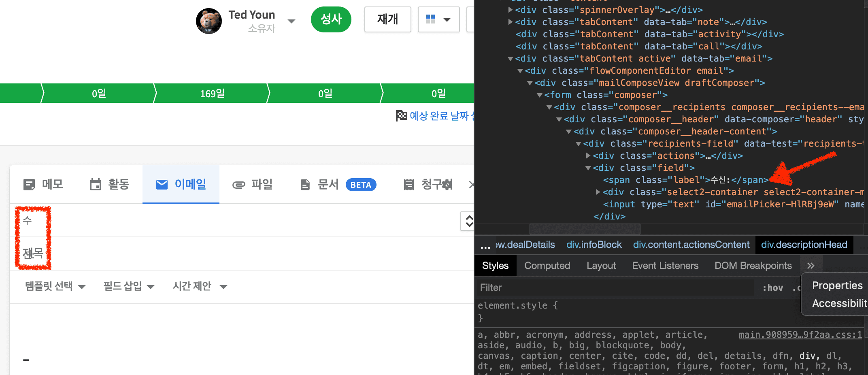Open the 파일 tab
Screen dimensions: 868x375
pyautogui.click(x=253, y=184)
